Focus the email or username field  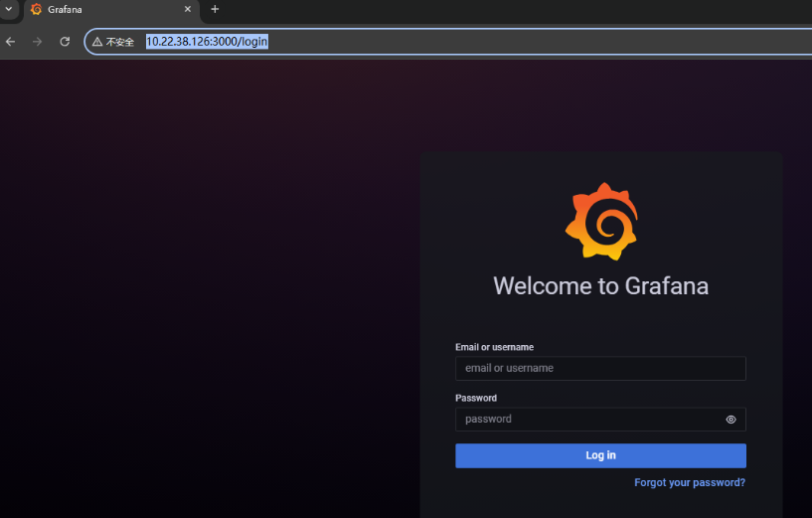click(x=600, y=368)
